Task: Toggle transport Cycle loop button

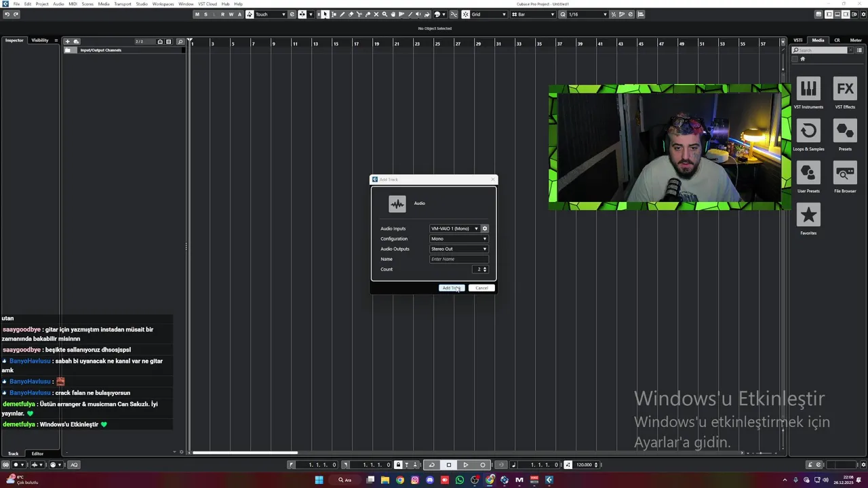Action: coord(432,464)
